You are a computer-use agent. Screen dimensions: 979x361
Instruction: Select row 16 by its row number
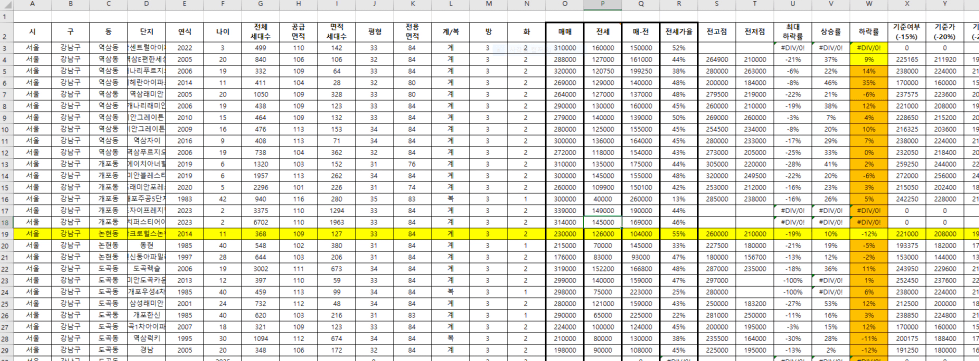click(x=6, y=199)
